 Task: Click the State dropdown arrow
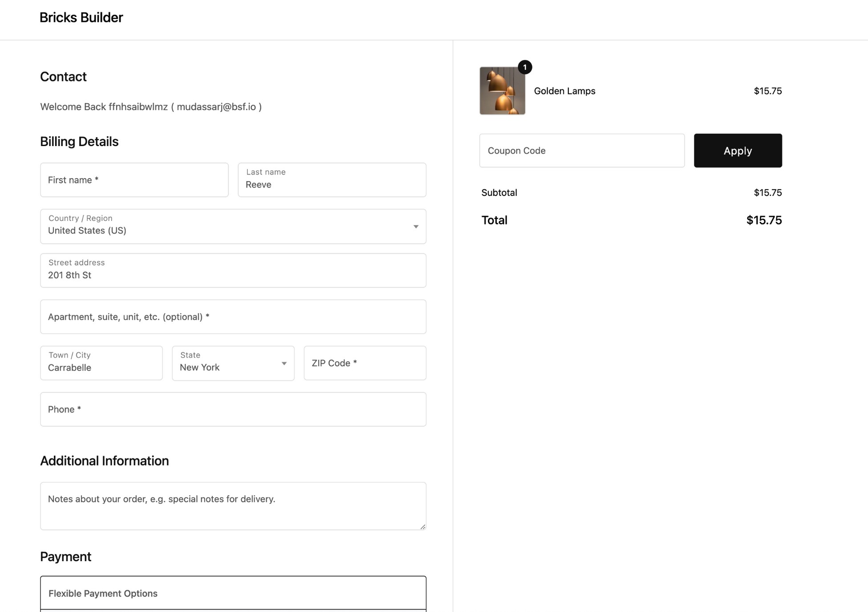[283, 363]
